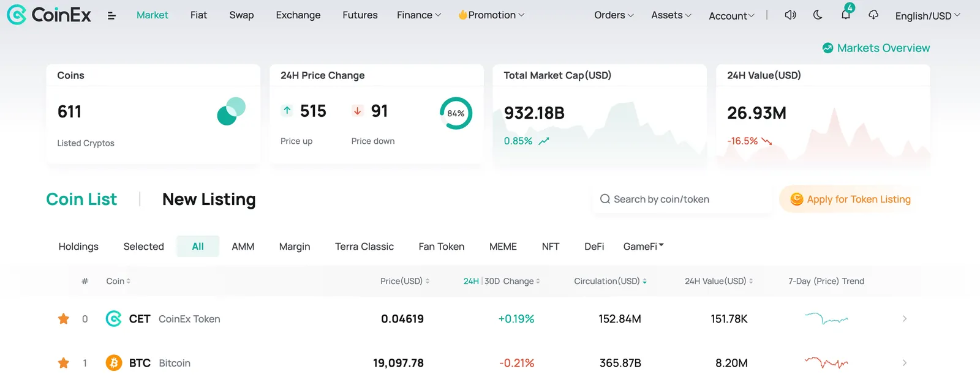Sort by Price(USD) column

(405, 281)
